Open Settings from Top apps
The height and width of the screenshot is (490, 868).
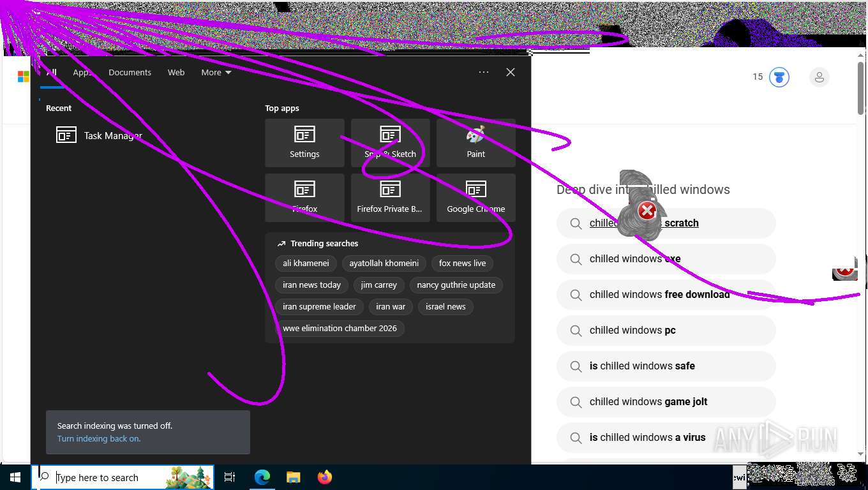click(304, 143)
